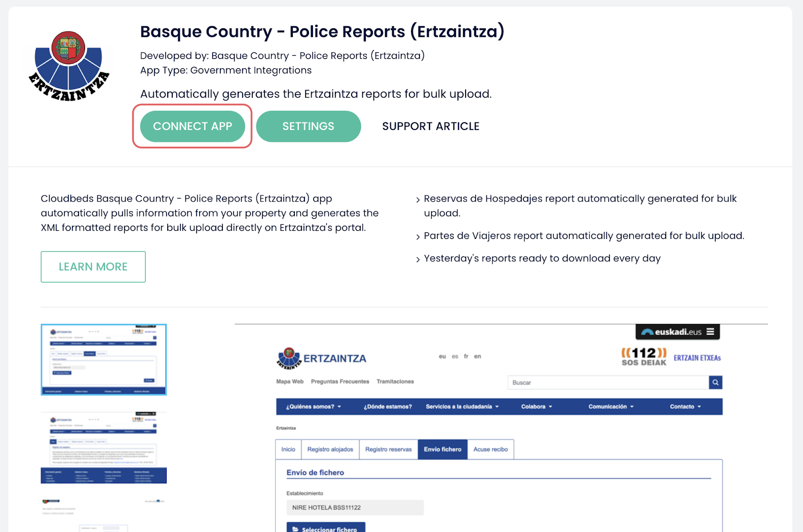This screenshot has width=803, height=532.
Task: Switch to the Registro alojados tab
Action: click(x=330, y=449)
